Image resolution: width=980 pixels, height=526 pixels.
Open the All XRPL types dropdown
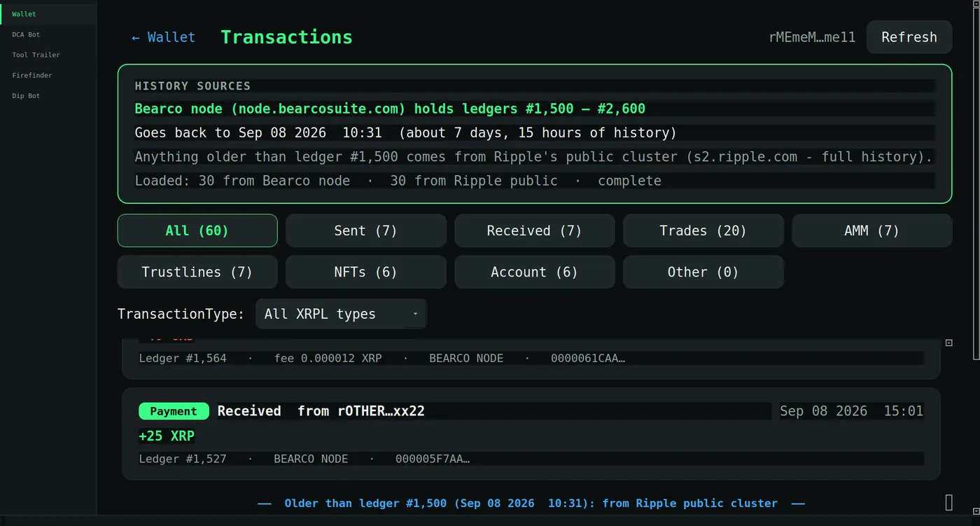341,314
